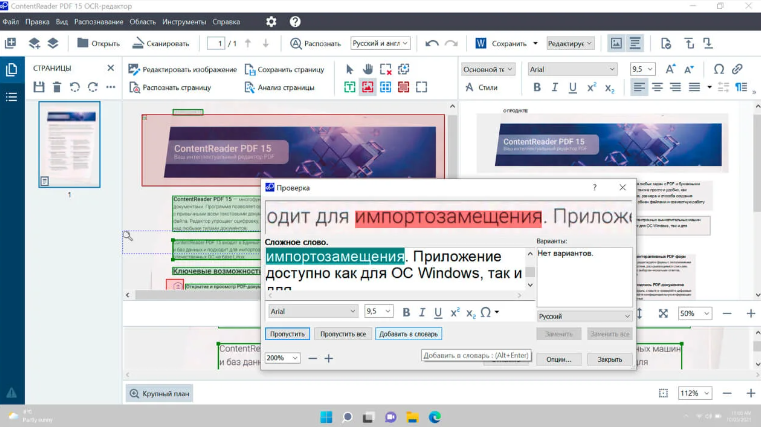Image resolution: width=761 pixels, height=427 pixels.
Task: Delete page with the trash icon
Action: pyautogui.click(x=57, y=87)
